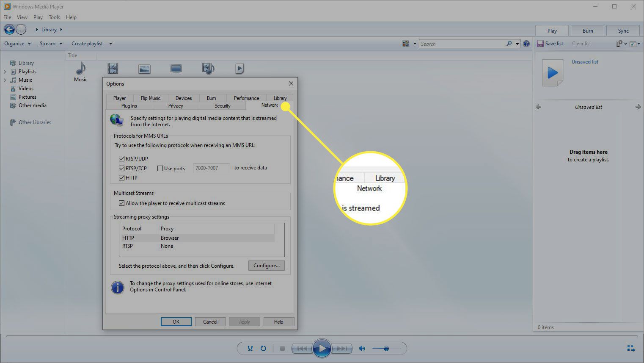The image size is (644, 363).
Task: Select the RTSP proxy row
Action: click(197, 246)
